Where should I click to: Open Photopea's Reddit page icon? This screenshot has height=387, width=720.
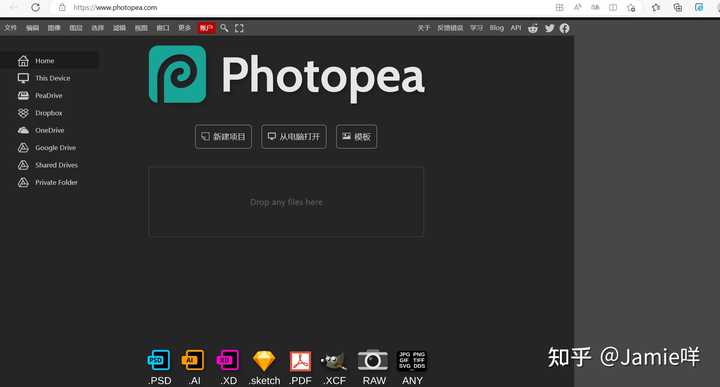[533, 28]
